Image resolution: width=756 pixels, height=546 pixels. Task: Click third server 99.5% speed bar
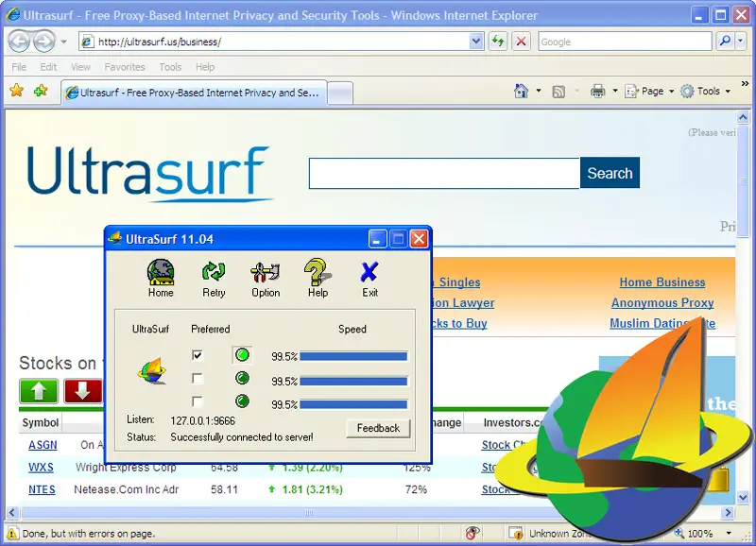pyautogui.click(x=353, y=404)
